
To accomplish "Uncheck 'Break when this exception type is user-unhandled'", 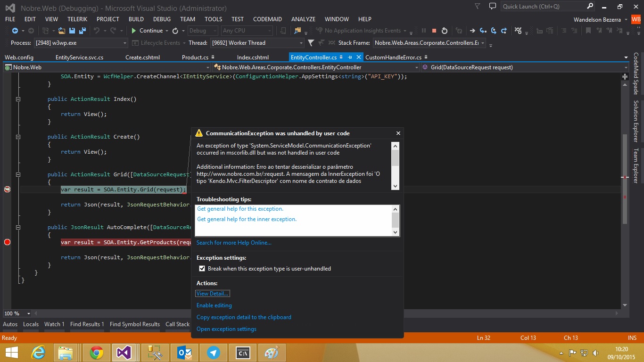I will (x=202, y=269).
